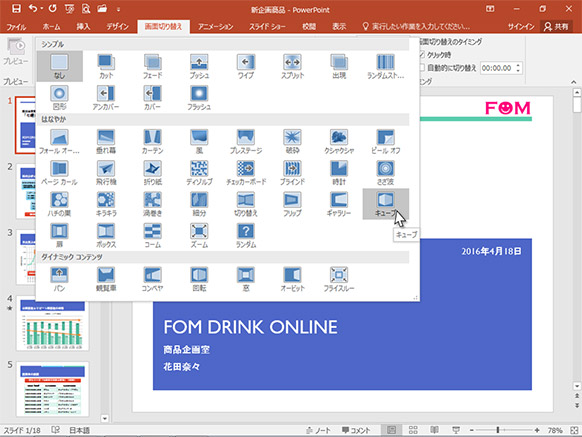Image resolution: width=582 pixels, height=437 pixels.
Task: Apply the コンベヤ transition
Action: pos(153,279)
